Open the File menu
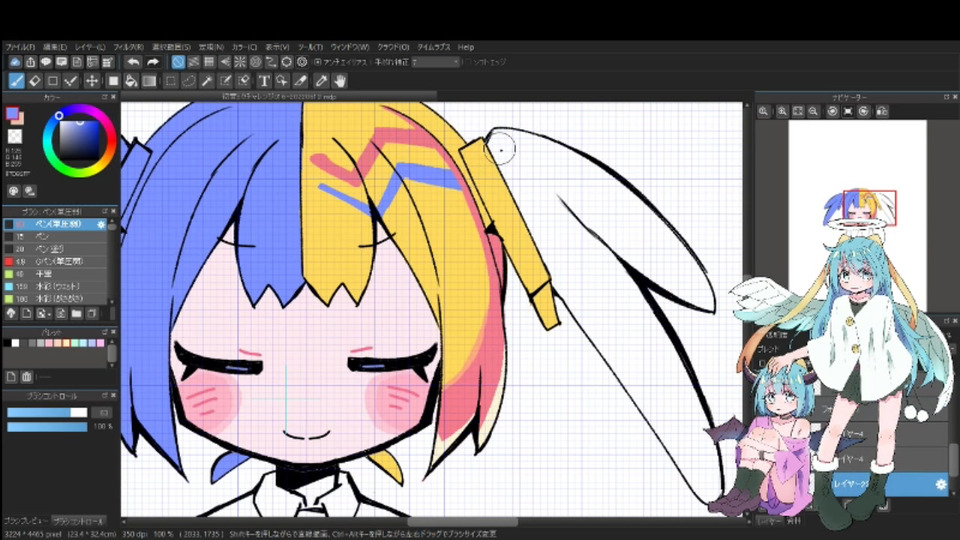The height and width of the screenshot is (540, 960). (20, 47)
